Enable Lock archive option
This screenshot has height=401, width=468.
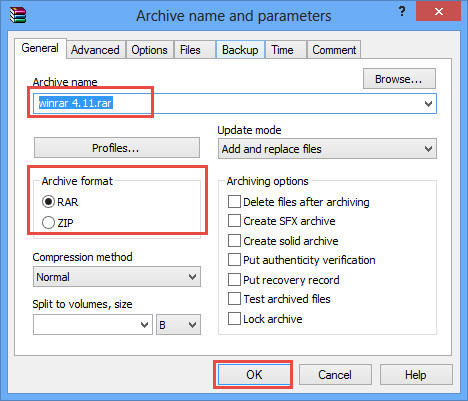click(x=234, y=319)
